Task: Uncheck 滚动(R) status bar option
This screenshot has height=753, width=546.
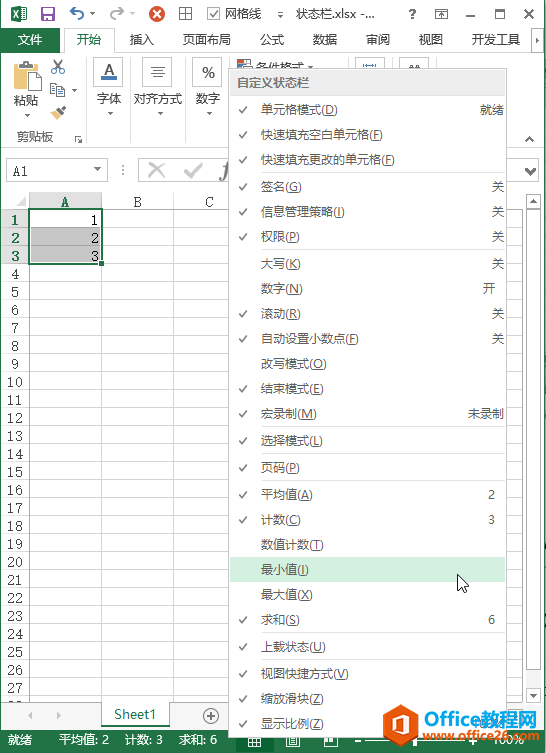Action: [367, 314]
